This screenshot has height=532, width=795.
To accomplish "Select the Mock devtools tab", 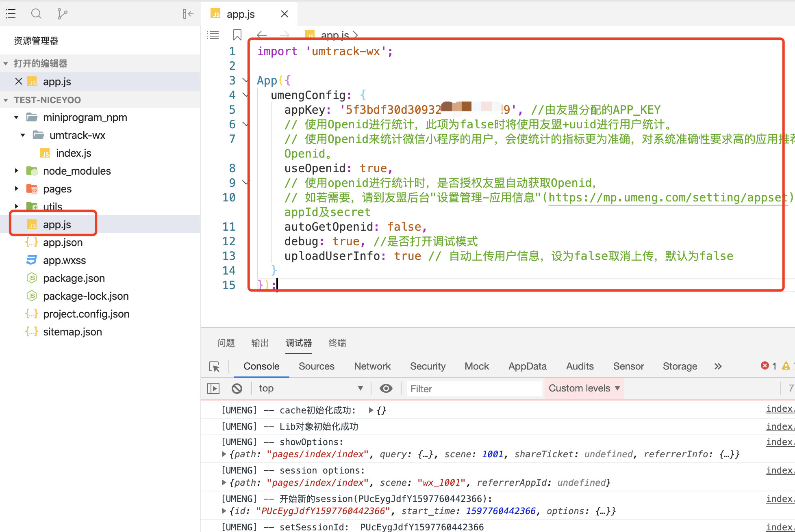I will [x=477, y=366].
